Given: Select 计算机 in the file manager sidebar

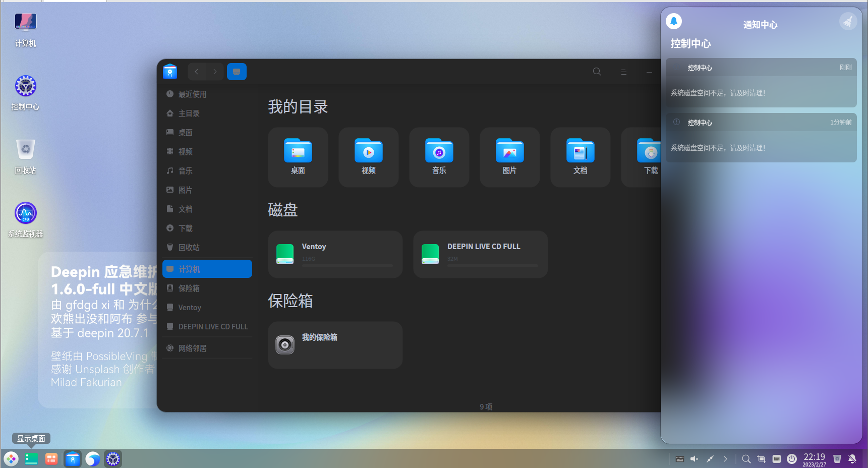Looking at the screenshot, I should pos(207,269).
